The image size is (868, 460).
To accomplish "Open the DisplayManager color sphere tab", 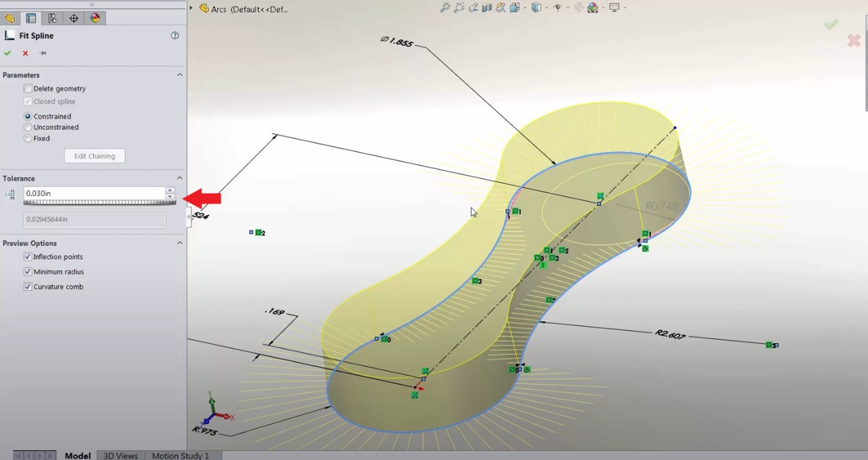I will (95, 18).
